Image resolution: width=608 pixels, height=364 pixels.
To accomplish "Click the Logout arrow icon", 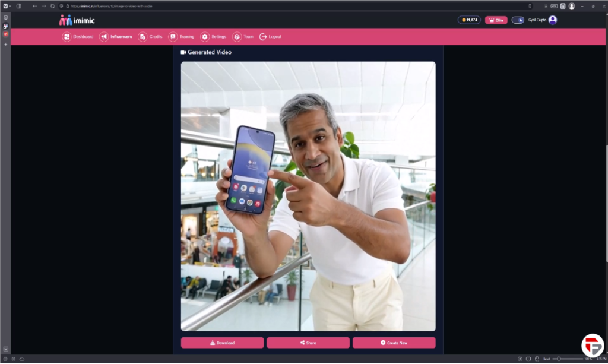I will coord(263,37).
